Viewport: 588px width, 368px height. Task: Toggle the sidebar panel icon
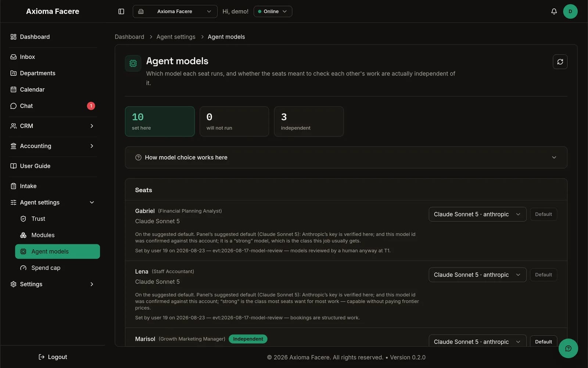[121, 11]
